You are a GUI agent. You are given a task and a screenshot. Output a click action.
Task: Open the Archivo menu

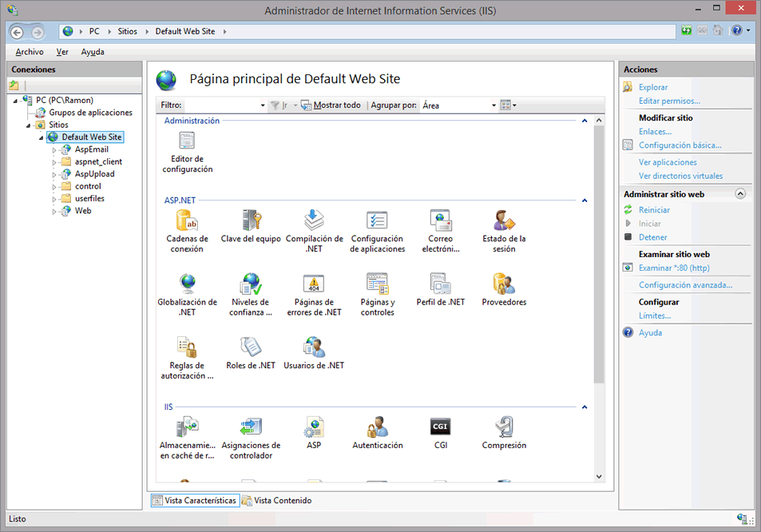pyautogui.click(x=29, y=52)
